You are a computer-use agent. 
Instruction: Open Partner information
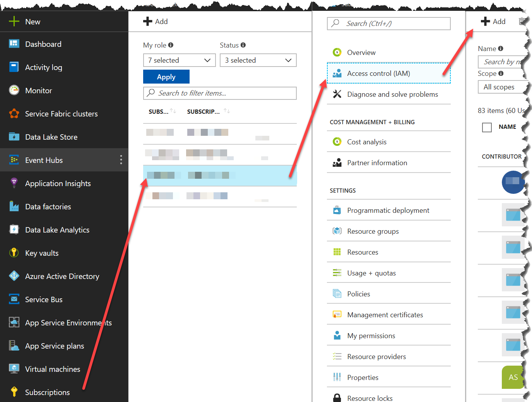[388, 163]
